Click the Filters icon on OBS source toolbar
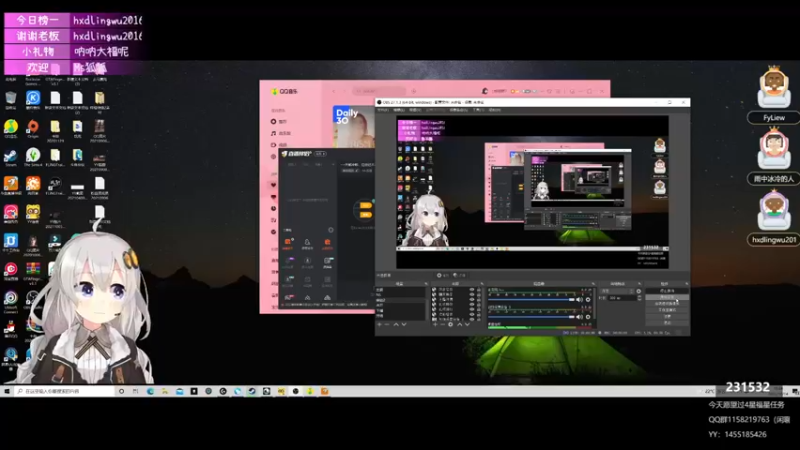The height and width of the screenshot is (450, 800). [456, 275]
